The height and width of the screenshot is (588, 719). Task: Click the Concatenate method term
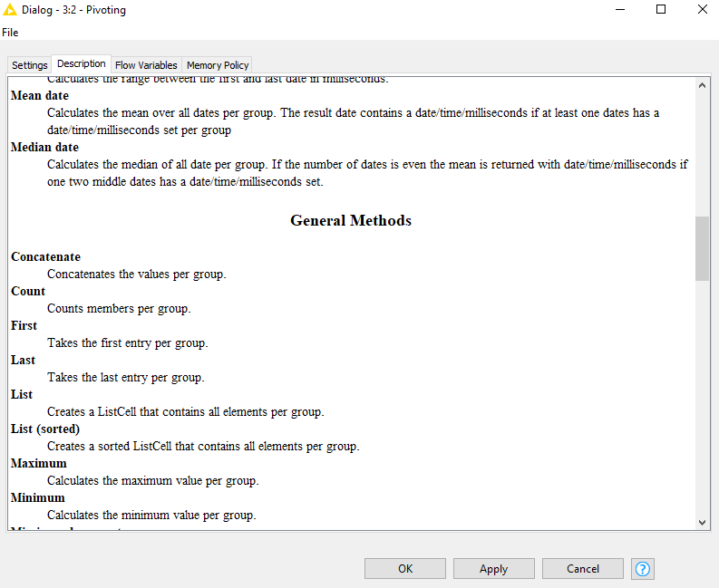(45, 257)
